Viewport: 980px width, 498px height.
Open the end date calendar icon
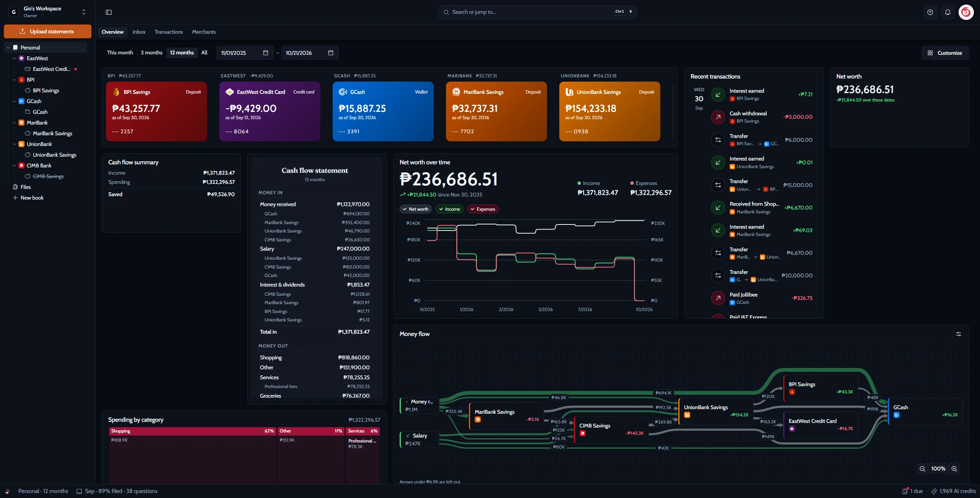pos(331,53)
